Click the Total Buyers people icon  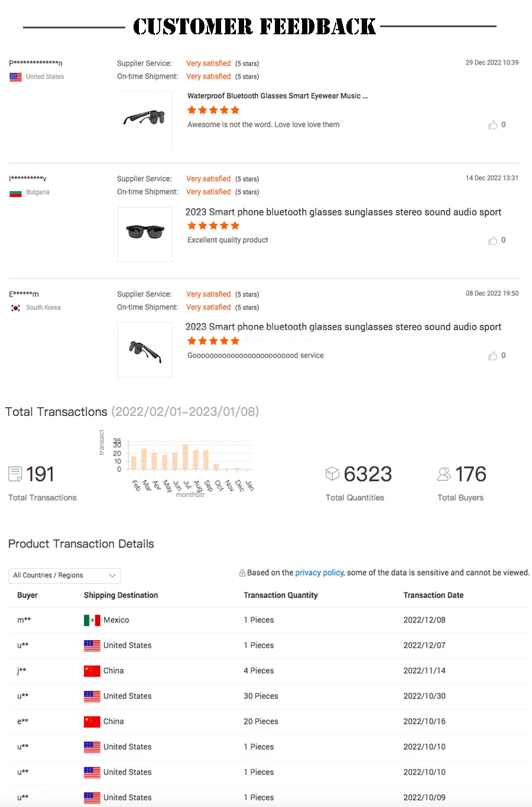[x=443, y=474]
